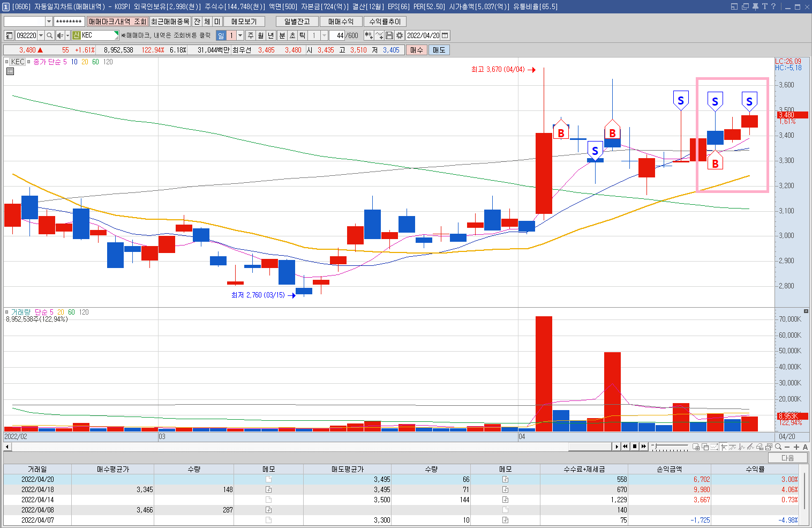Click the play forward chart button
Viewport: 812px width, 528px height.
coord(616,447)
